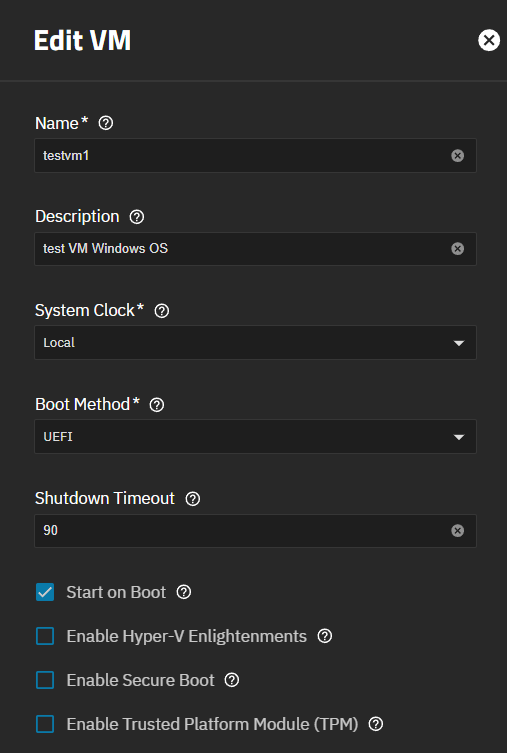The width and height of the screenshot is (507, 753).
Task: Close the Edit VM panel
Action: (489, 40)
